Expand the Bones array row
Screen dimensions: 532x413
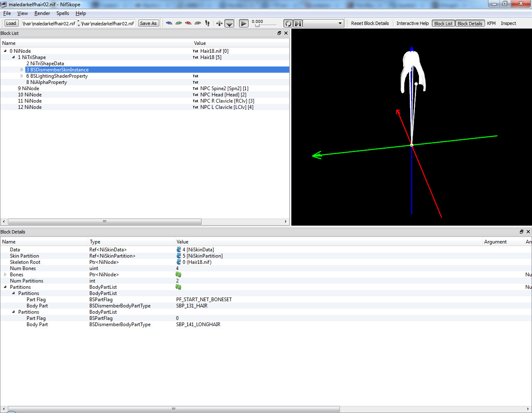(5, 275)
